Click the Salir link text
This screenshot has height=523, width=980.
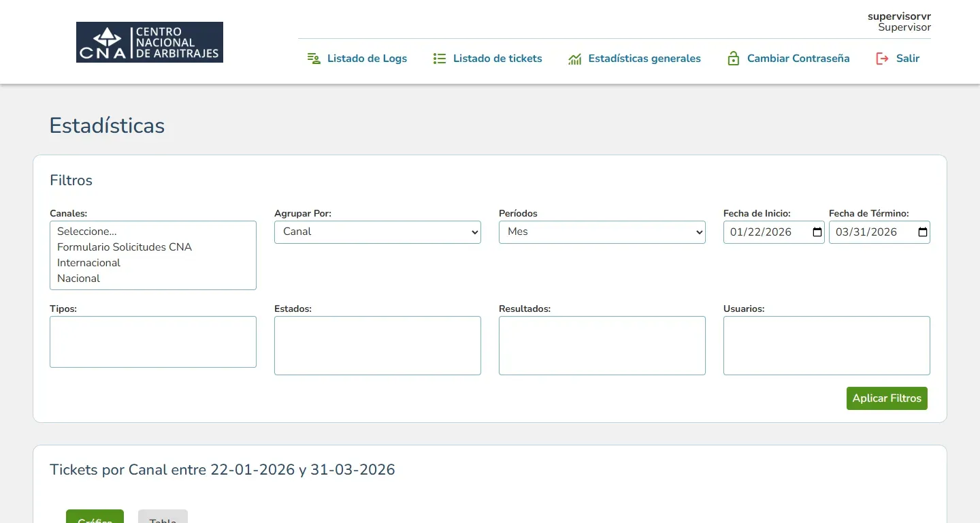pyautogui.click(x=908, y=59)
